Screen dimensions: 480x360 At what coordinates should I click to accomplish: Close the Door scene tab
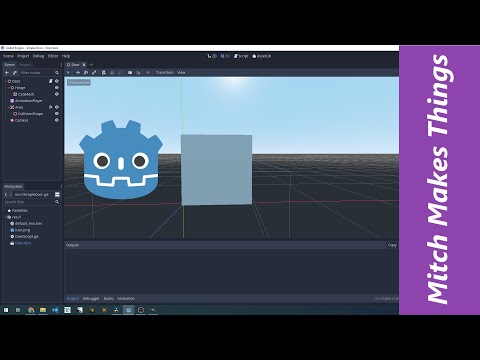84,64
